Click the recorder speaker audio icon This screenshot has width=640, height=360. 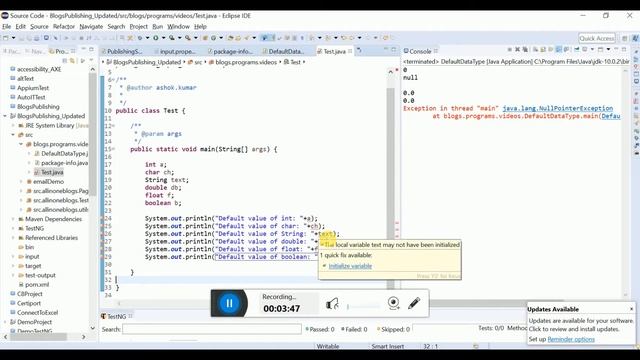pyautogui.click(x=332, y=304)
